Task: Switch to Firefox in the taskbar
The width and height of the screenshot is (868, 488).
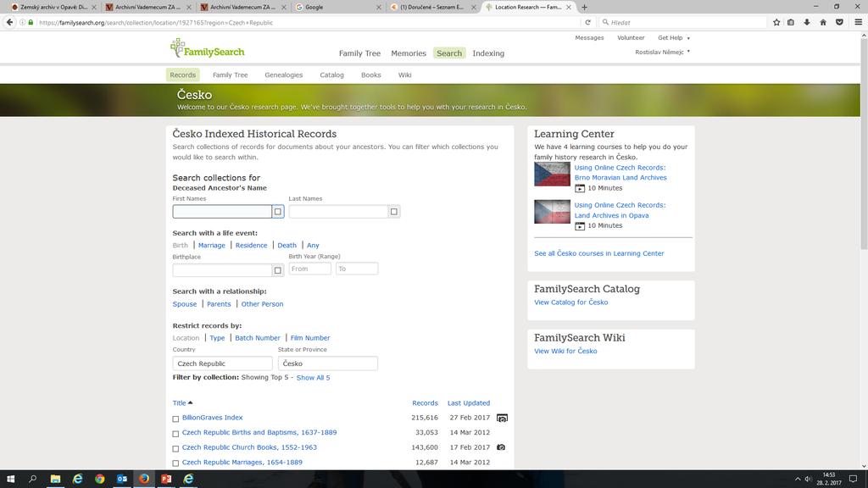Action: (144, 479)
